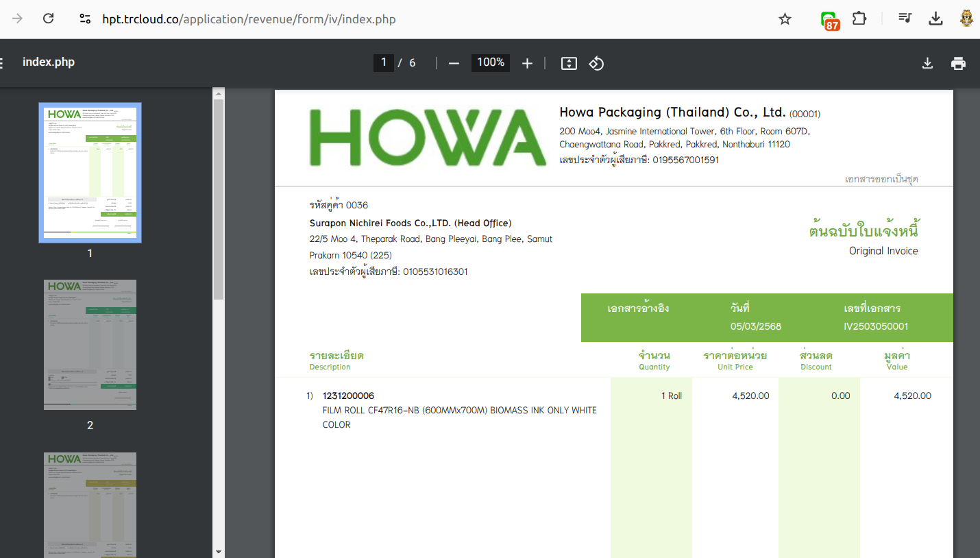Viewport: 980px width, 558px height.
Task: Select the third page thumbnail
Action: pyautogui.click(x=90, y=505)
